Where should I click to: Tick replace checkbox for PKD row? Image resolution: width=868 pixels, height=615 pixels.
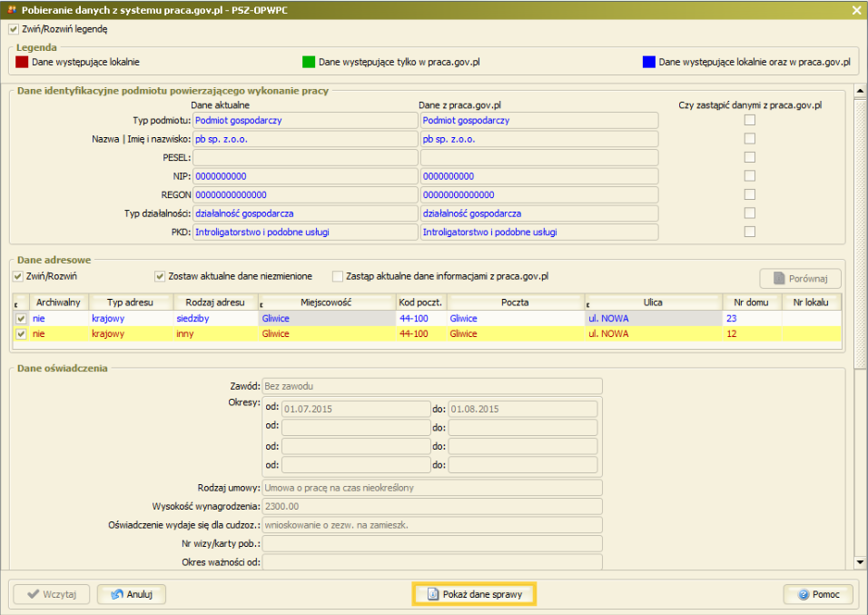[x=750, y=232]
